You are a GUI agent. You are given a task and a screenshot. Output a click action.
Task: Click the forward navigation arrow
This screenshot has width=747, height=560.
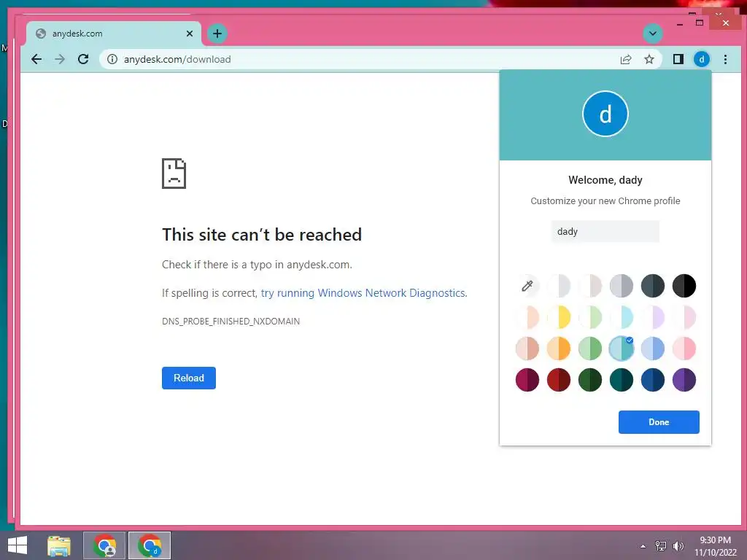point(60,59)
